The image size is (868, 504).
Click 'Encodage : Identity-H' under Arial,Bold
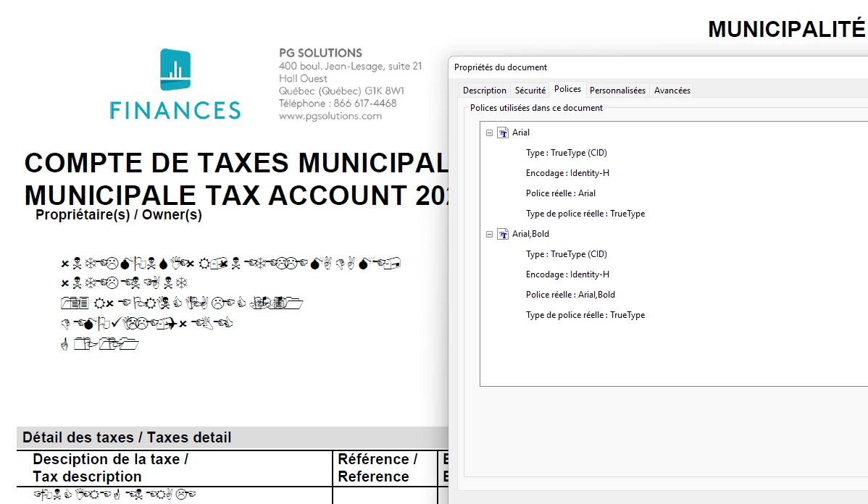567,274
